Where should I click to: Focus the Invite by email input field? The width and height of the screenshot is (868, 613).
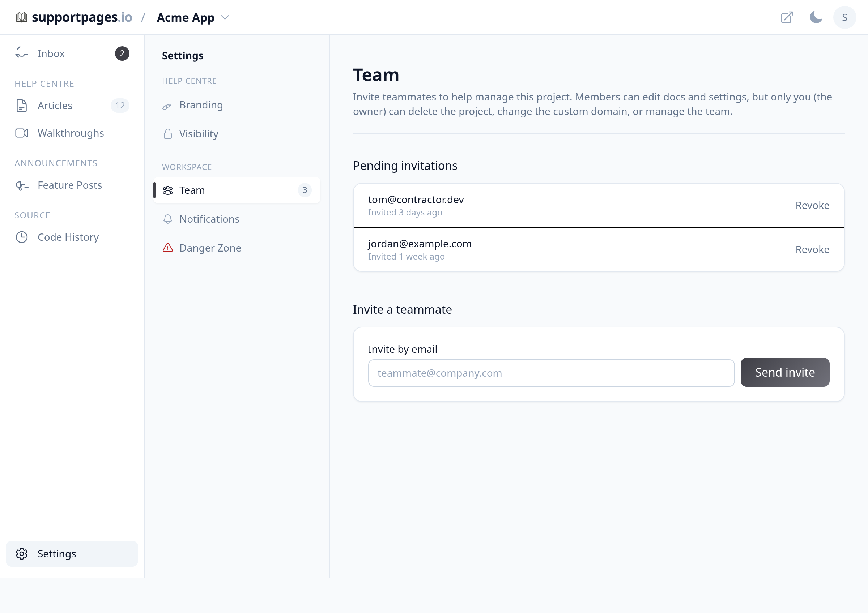click(551, 373)
